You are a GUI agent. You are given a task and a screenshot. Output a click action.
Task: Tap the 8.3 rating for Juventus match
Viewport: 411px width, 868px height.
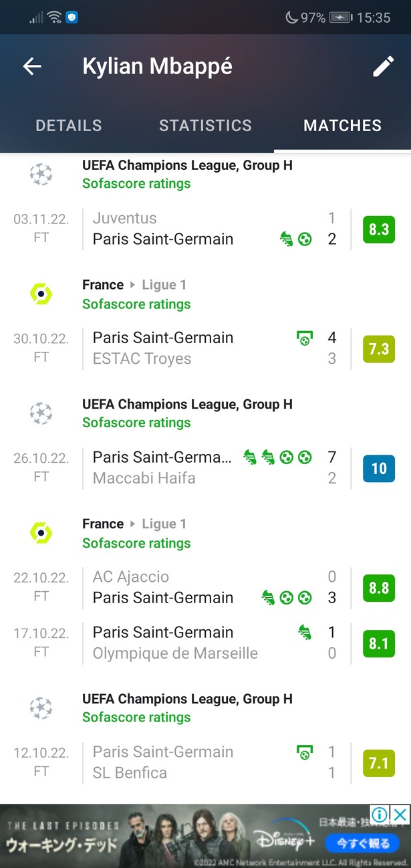(x=379, y=229)
